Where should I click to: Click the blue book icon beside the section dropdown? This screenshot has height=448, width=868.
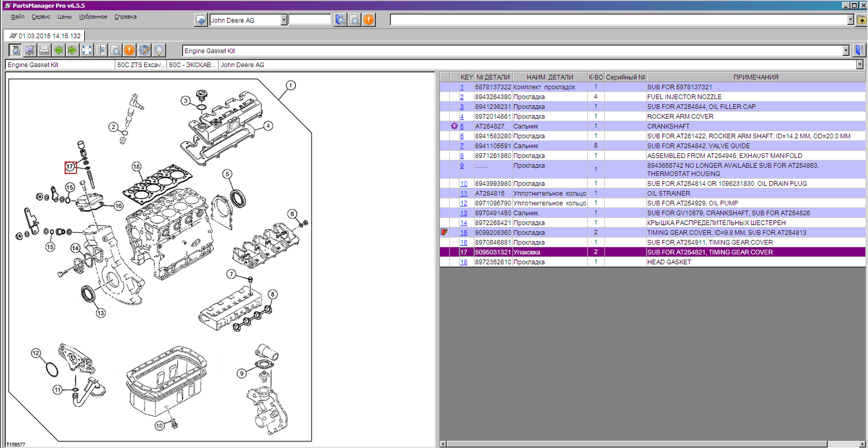tap(859, 50)
